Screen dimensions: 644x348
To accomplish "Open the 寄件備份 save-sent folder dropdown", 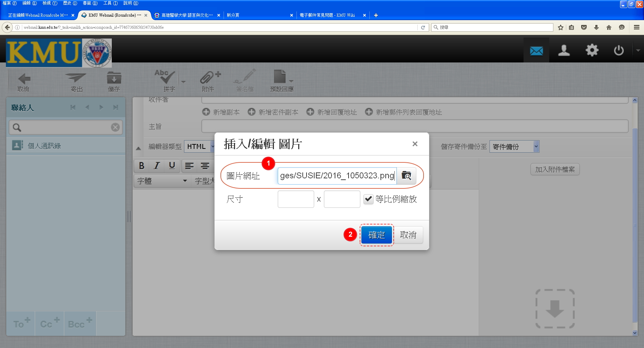I will click(514, 146).
